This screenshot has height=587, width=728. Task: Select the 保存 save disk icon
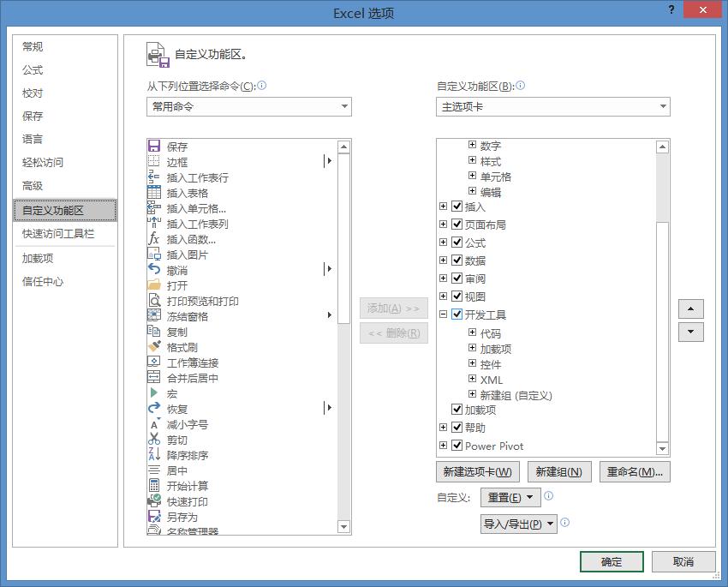(x=152, y=145)
